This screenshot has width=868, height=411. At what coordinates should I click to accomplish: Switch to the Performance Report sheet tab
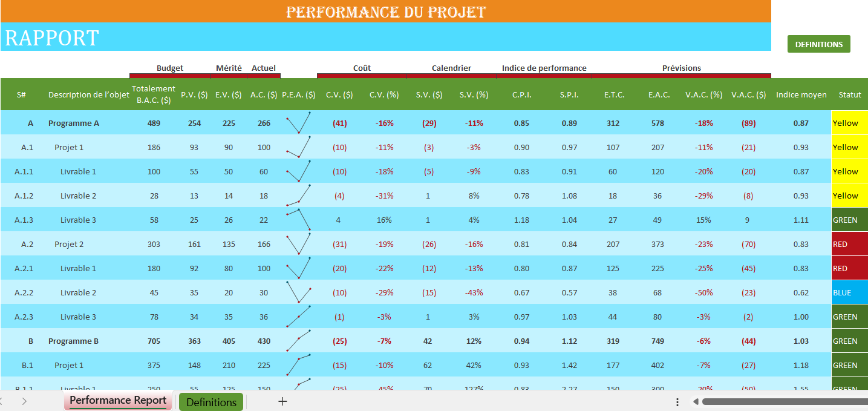click(118, 401)
